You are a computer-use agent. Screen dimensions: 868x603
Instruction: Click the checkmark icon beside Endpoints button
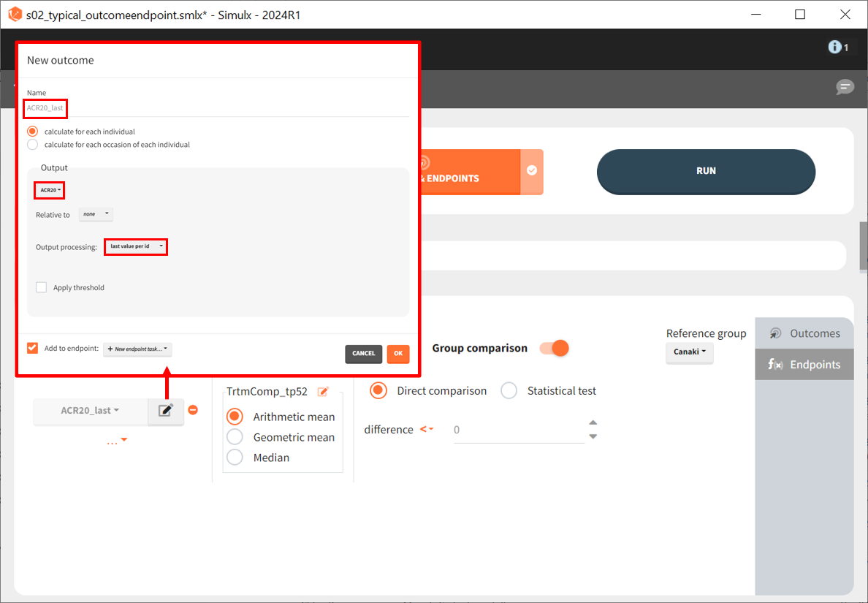(532, 171)
